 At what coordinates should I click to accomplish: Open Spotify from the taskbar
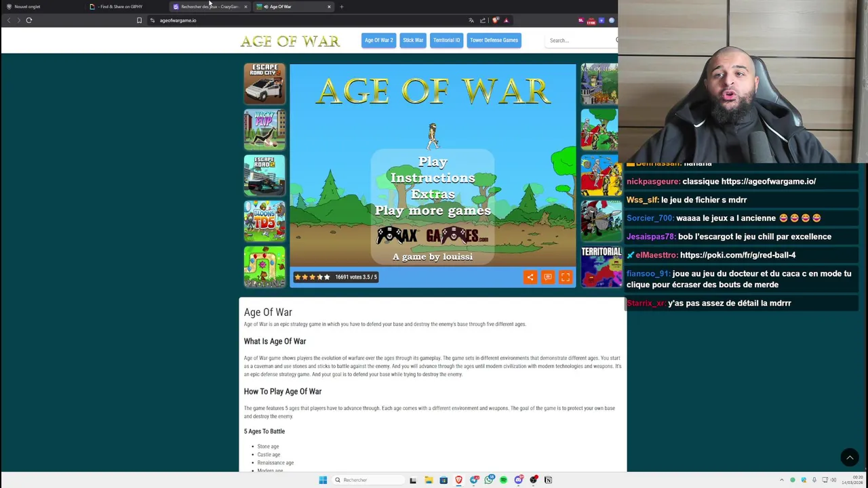coord(503,480)
